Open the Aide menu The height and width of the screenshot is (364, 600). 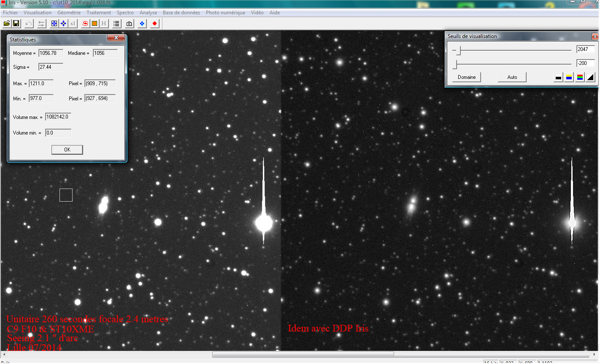click(x=275, y=13)
